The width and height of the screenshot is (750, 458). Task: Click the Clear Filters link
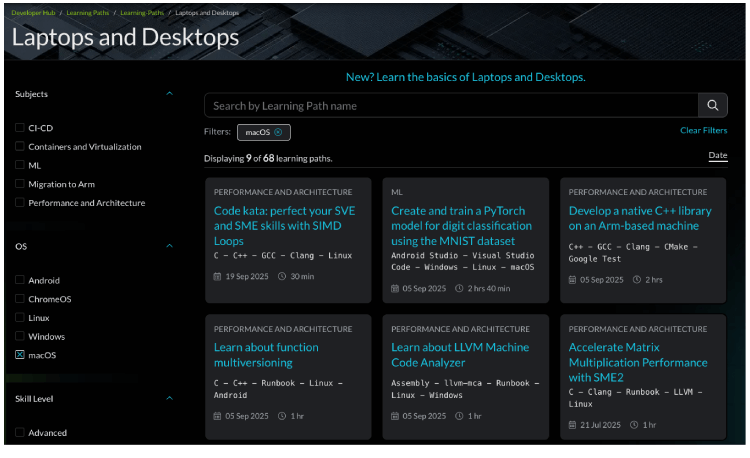(703, 131)
